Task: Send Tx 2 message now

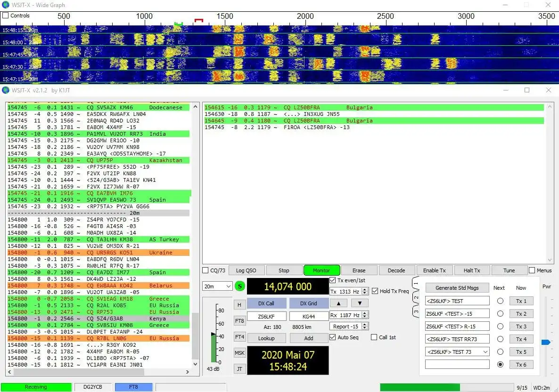Action: point(521,314)
